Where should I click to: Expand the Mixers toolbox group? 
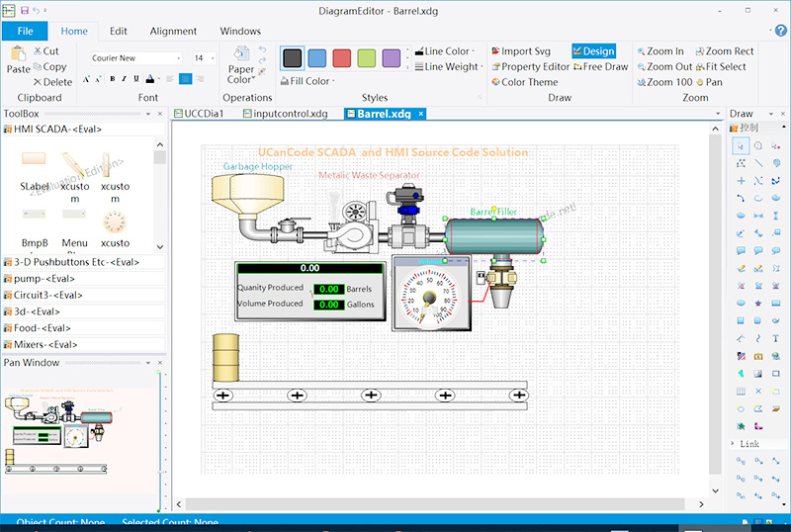(83, 344)
